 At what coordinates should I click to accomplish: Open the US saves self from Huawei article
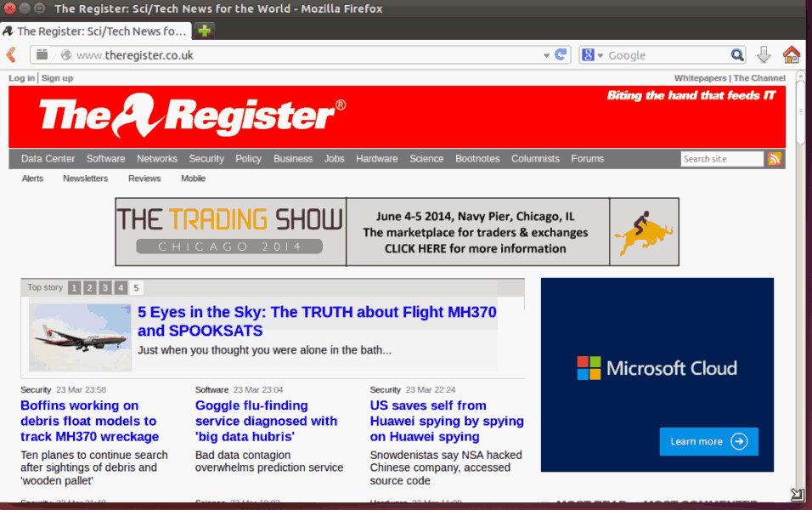point(447,421)
